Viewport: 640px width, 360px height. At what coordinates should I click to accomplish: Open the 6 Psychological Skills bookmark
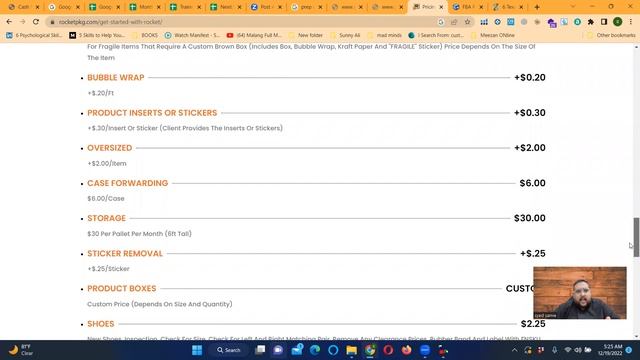pos(34,36)
